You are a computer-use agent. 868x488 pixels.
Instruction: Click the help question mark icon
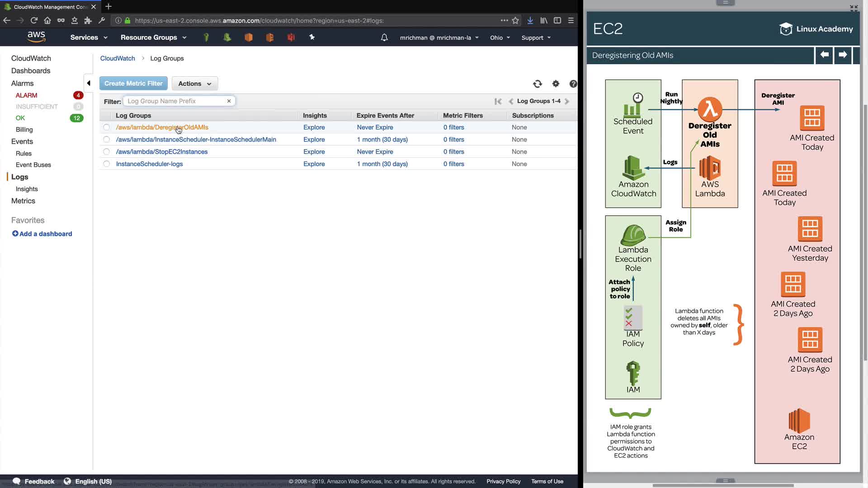pyautogui.click(x=573, y=84)
